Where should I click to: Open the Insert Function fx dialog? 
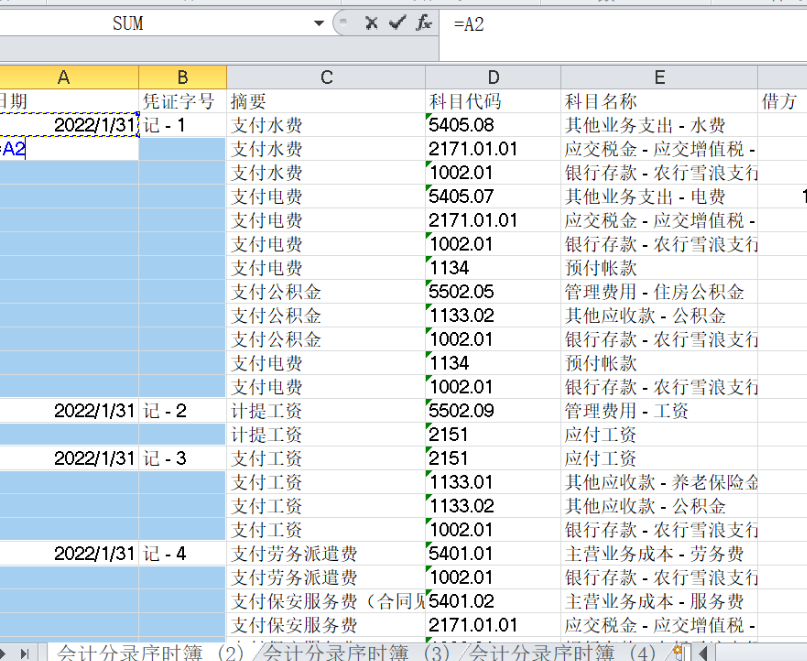[x=424, y=23]
